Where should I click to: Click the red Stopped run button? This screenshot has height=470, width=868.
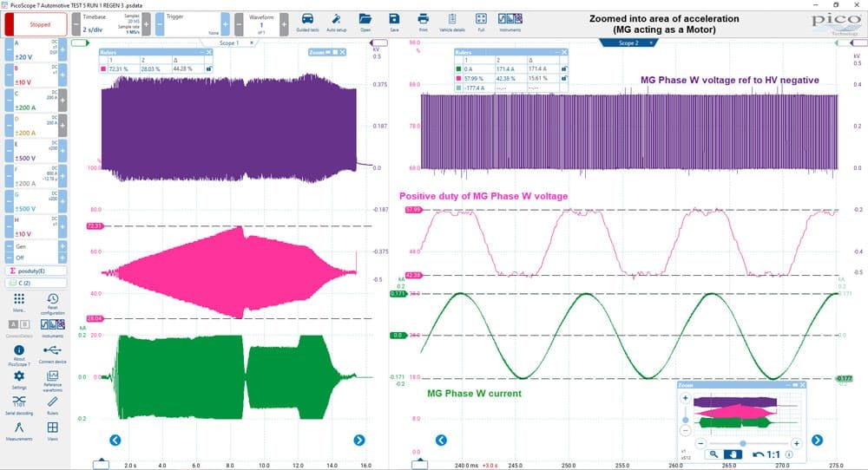click(x=36, y=24)
